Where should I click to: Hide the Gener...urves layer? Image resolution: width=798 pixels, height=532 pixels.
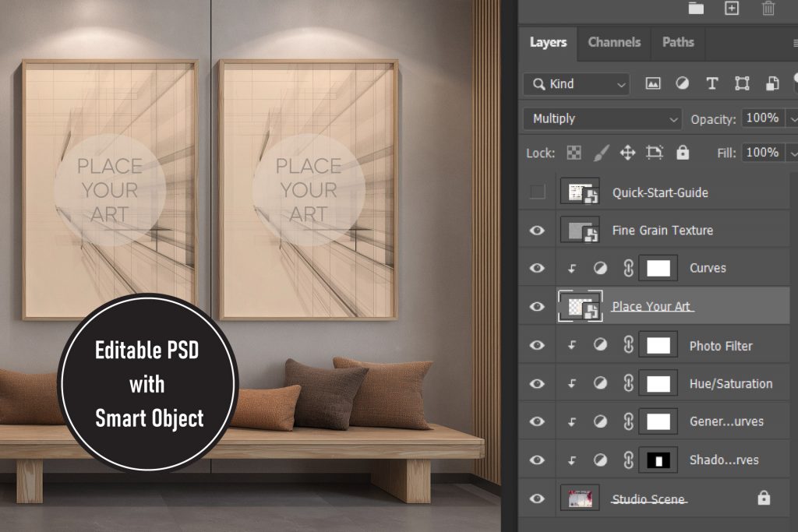537,421
